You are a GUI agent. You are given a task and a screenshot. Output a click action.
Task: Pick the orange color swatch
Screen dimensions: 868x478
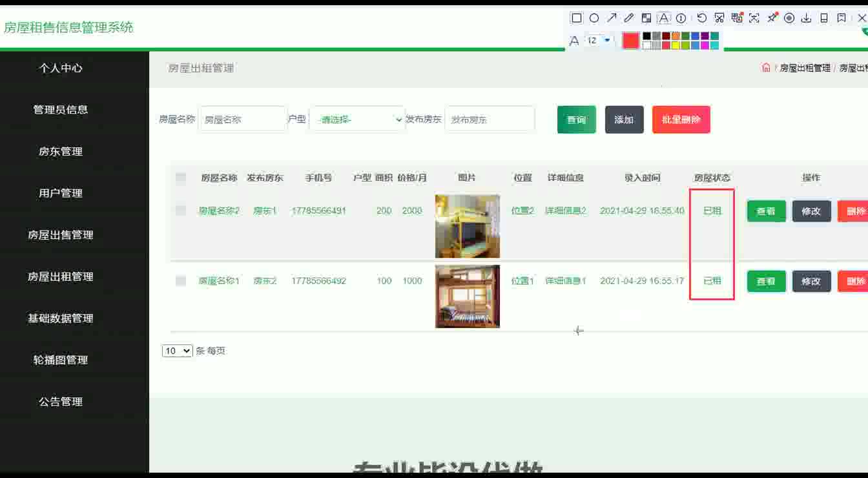pos(676,36)
